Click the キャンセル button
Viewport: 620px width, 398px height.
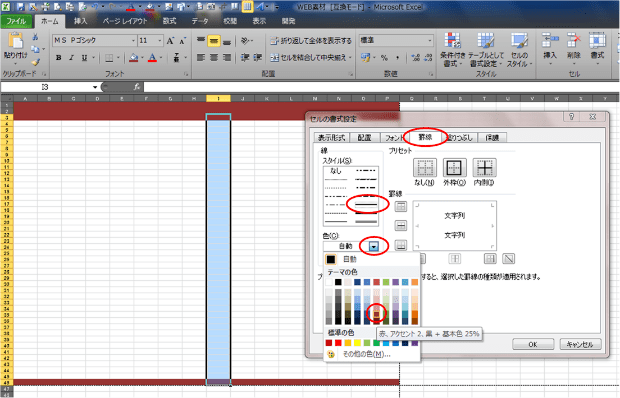580,344
